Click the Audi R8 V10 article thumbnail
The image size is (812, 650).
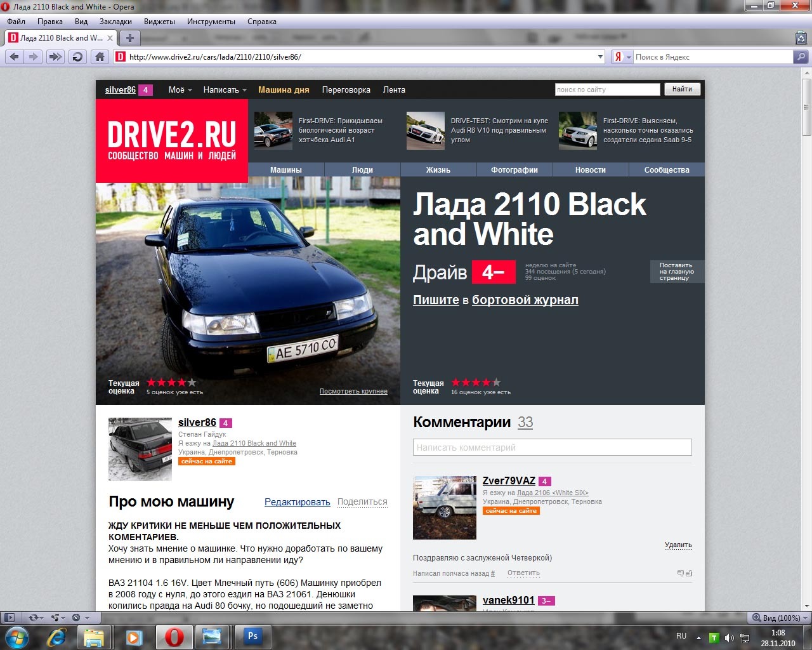[x=426, y=131]
